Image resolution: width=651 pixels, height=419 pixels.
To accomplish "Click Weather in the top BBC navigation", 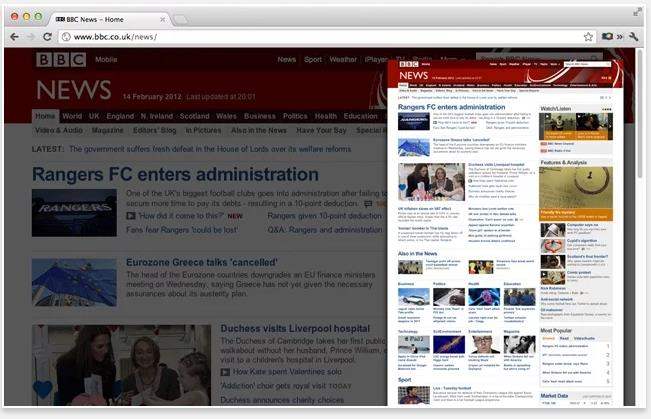I will point(343,59).
